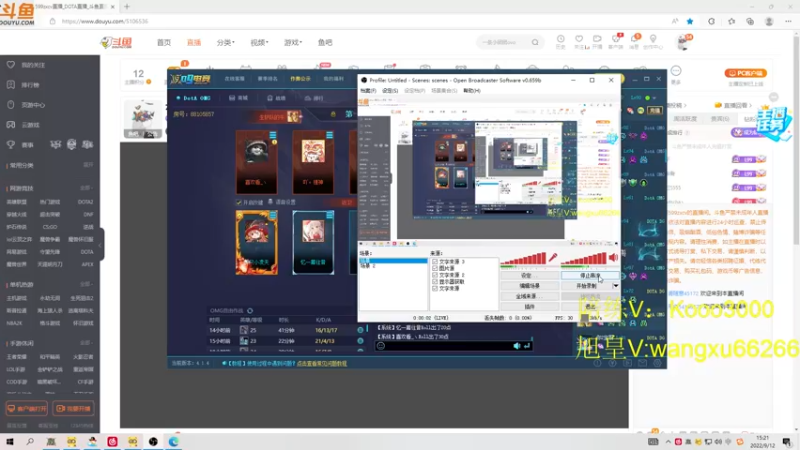
Task: Open 档案(F) menu in OBS
Action: click(x=368, y=91)
